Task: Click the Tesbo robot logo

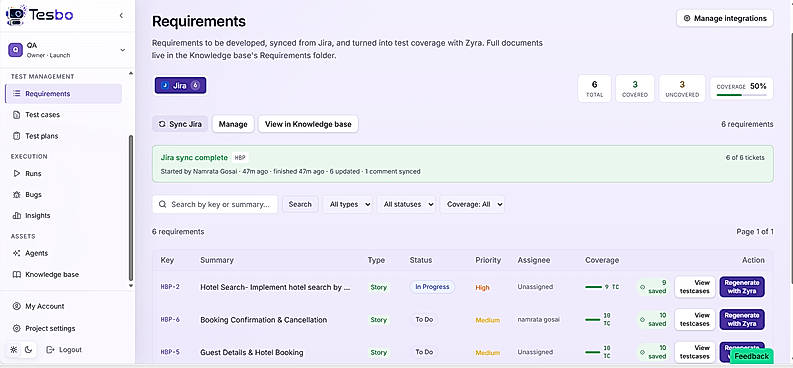Action: pyautogui.click(x=16, y=15)
